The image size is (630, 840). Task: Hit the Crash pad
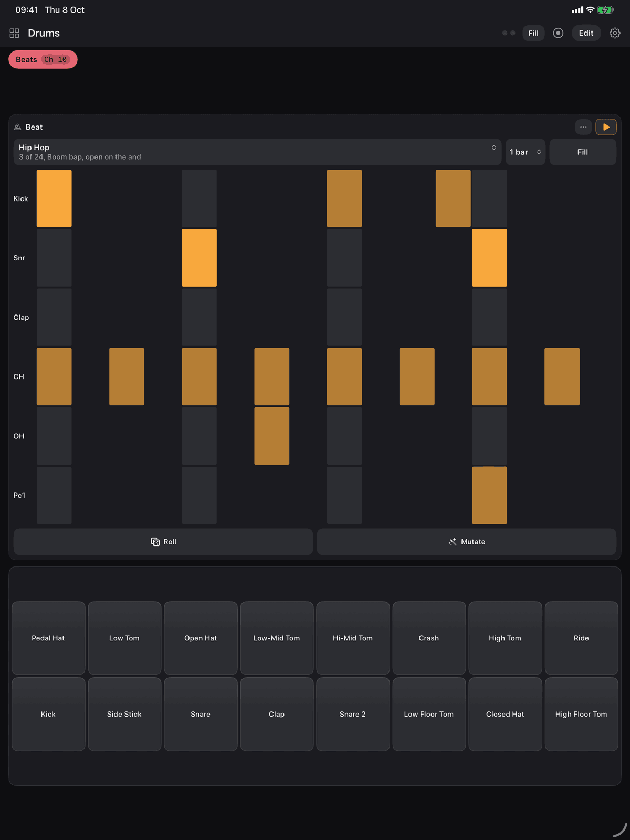(429, 638)
